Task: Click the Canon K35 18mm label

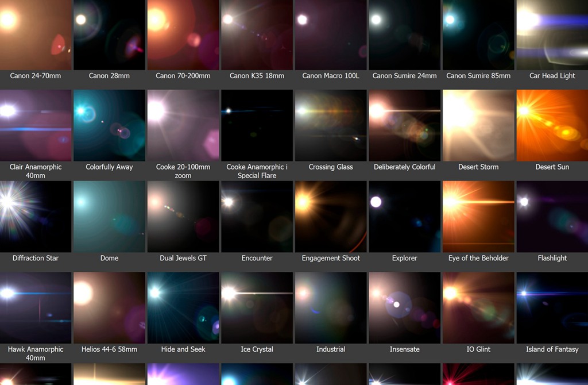Action: [x=257, y=76]
